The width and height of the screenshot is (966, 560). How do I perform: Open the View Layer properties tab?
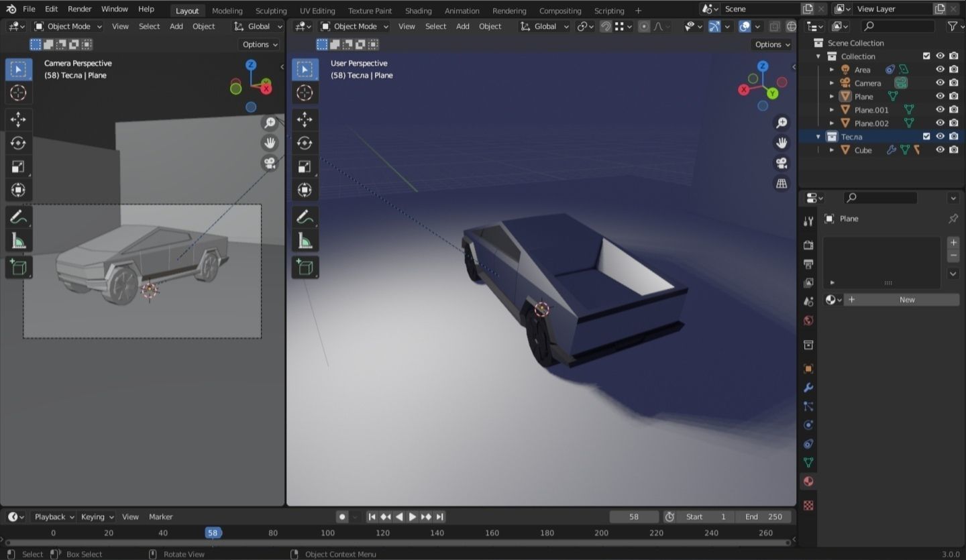(x=808, y=283)
